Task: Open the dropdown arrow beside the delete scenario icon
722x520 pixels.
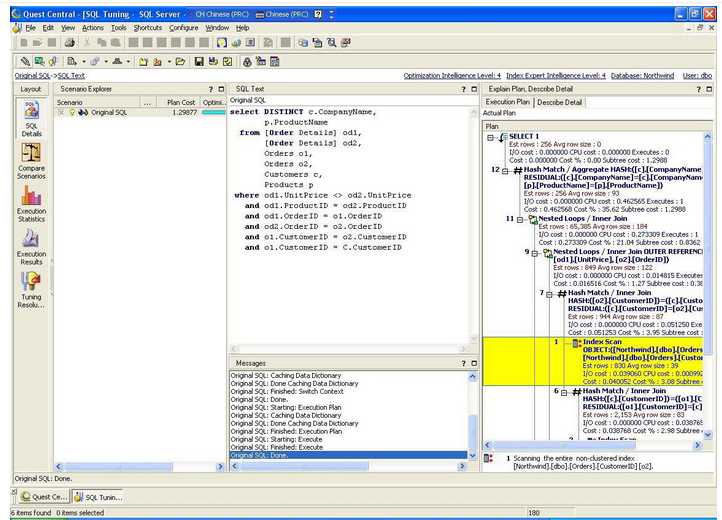Action: (169, 61)
